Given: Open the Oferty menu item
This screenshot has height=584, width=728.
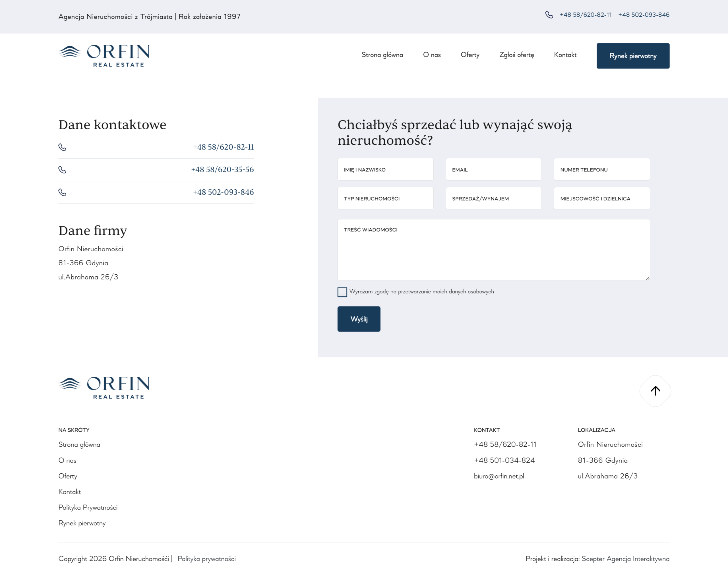Looking at the screenshot, I should (x=470, y=55).
